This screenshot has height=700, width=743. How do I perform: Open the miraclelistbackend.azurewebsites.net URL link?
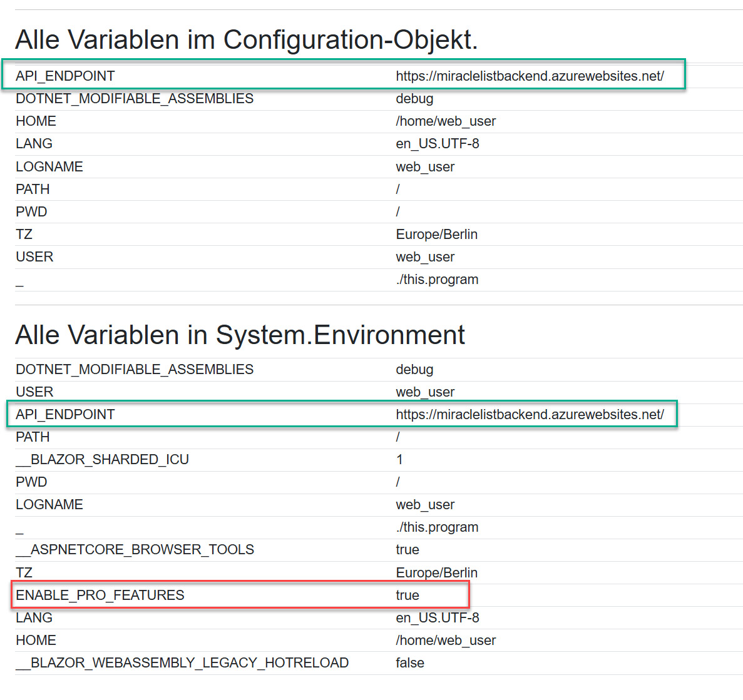pyautogui.click(x=530, y=76)
